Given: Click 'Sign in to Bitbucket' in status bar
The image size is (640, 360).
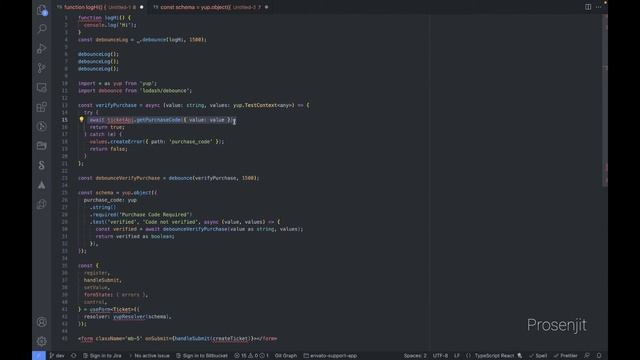Looking at the screenshot, I should click(x=202, y=356).
